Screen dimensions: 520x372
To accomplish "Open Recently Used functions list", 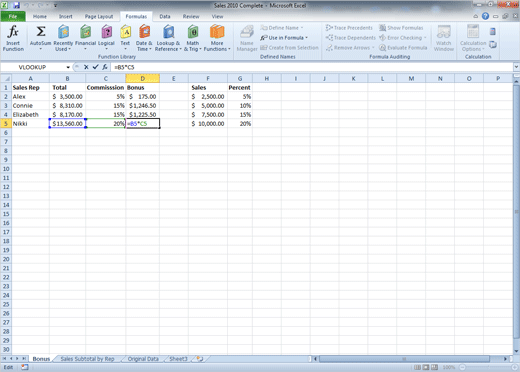I will pos(63,38).
